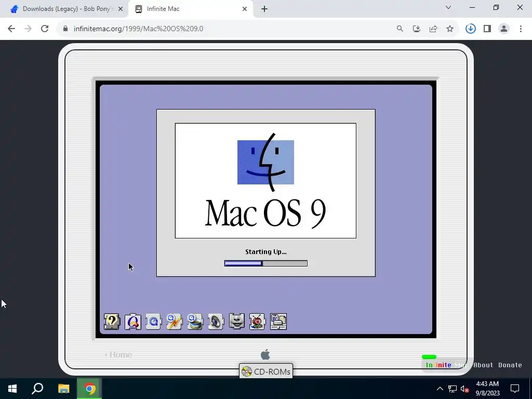532x399 pixels.
Task: Open File Explorer from taskbar
Action: click(x=63, y=389)
